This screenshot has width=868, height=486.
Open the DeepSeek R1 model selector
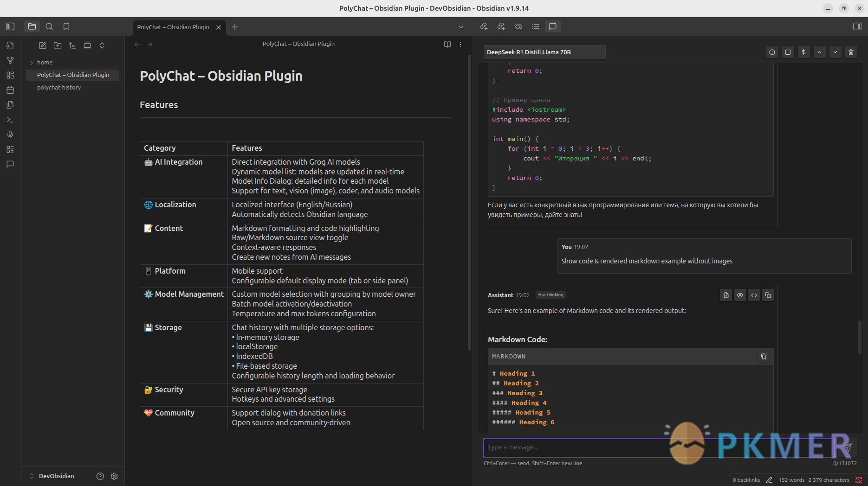pos(544,52)
